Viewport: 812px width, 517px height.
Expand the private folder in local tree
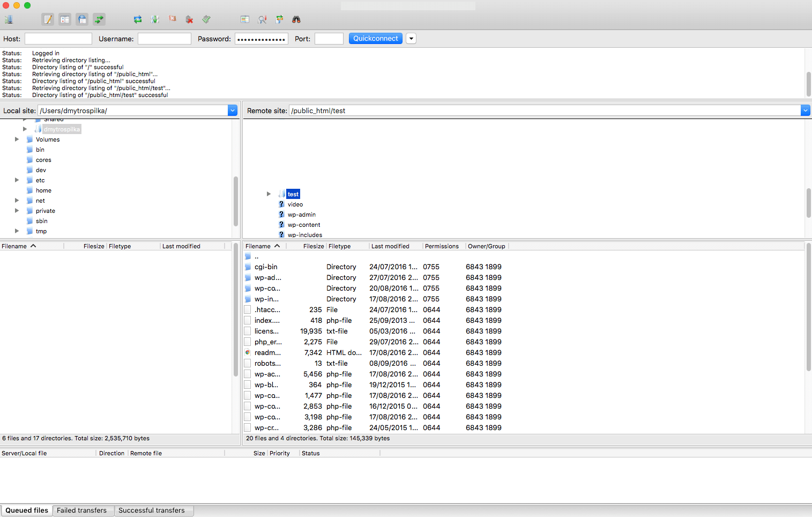pos(17,211)
